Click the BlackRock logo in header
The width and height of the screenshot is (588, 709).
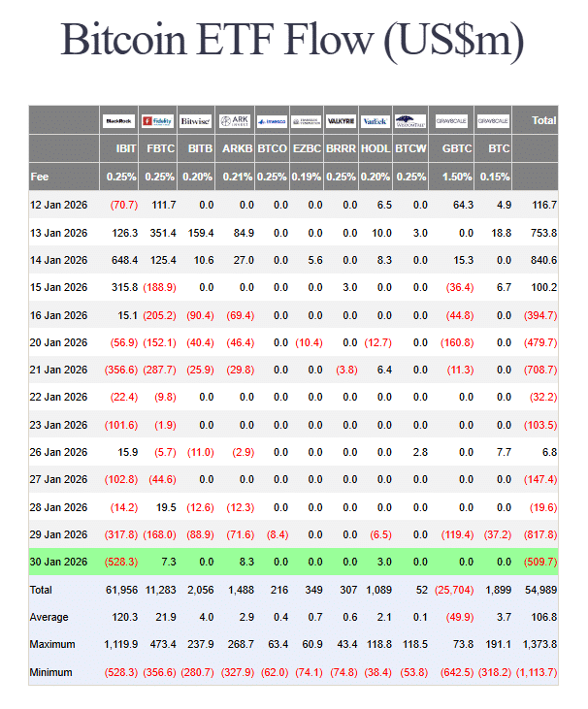[x=119, y=121]
